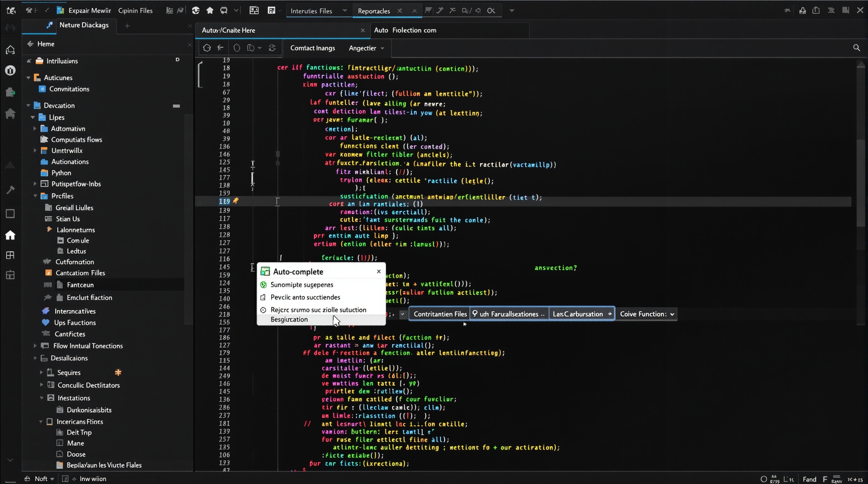Open the Angectier dropdown

pos(366,48)
